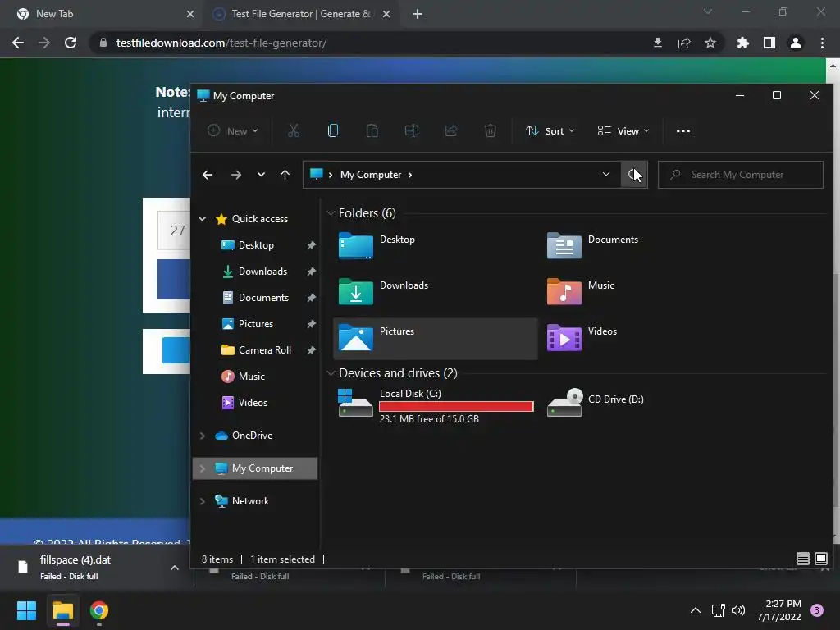Show hidden system tray icons
Image resolution: width=840 pixels, height=630 pixels.
click(x=695, y=609)
